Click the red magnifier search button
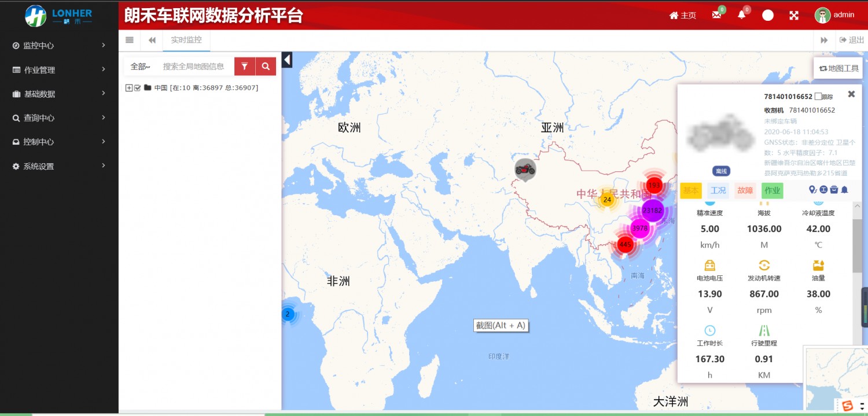 [266, 67]
